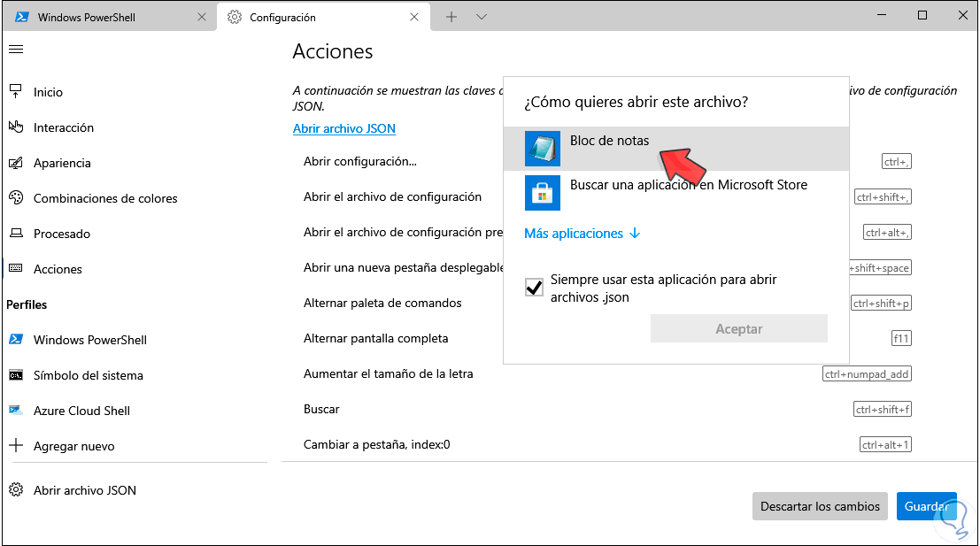Open the tab bar dropdown chevron
Image resolution: width=980 pixels, height=546 pixels.
[480, 16]
